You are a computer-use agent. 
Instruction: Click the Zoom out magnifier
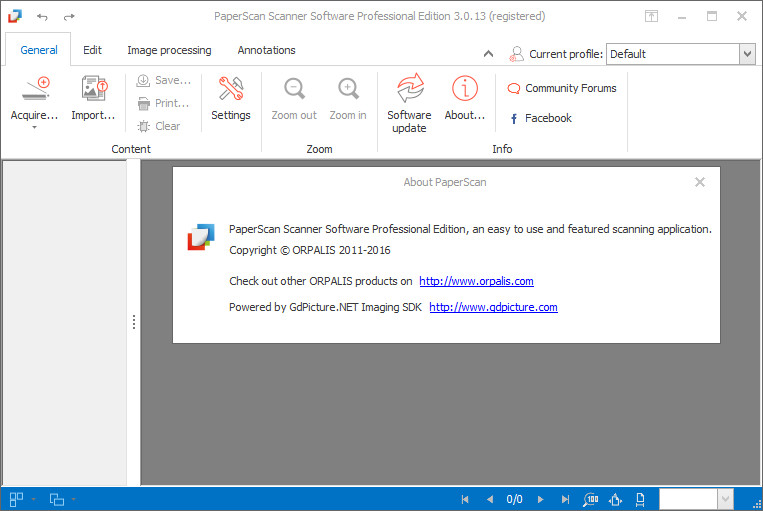pyautogui.click(x=294, y=89)
